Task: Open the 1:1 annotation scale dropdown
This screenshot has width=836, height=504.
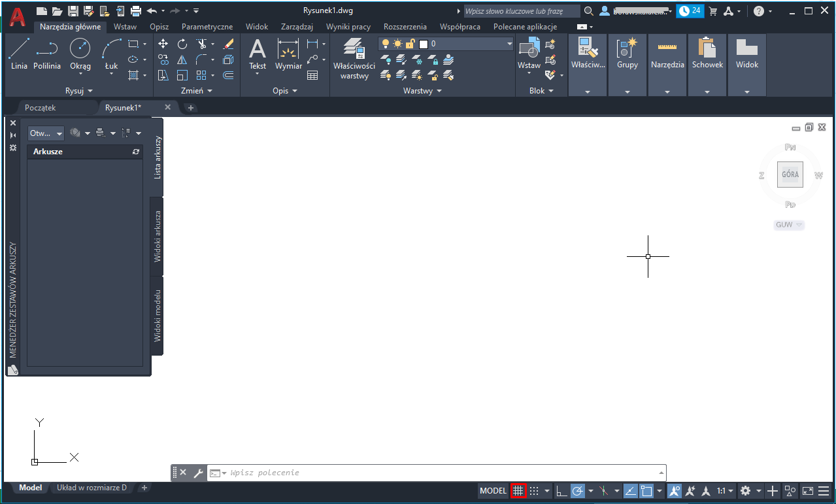Action: coord(725,491)
